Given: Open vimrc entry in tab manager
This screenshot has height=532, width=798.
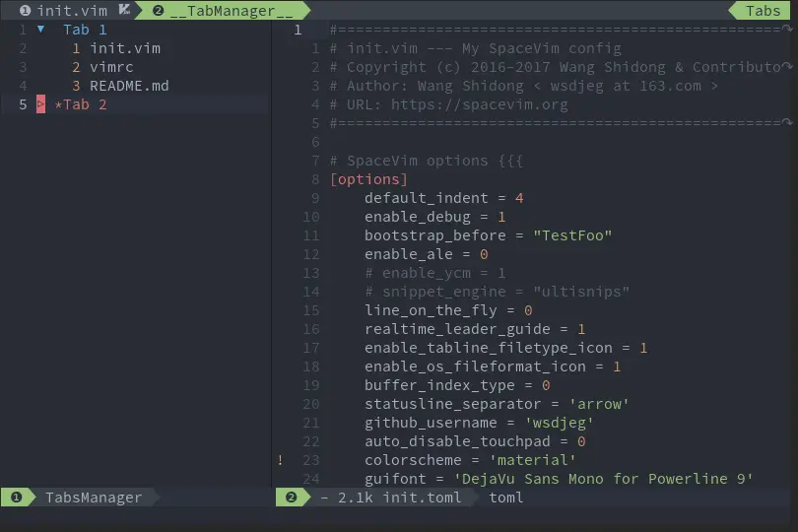Looking at the screenshot, I should (111, 67).
